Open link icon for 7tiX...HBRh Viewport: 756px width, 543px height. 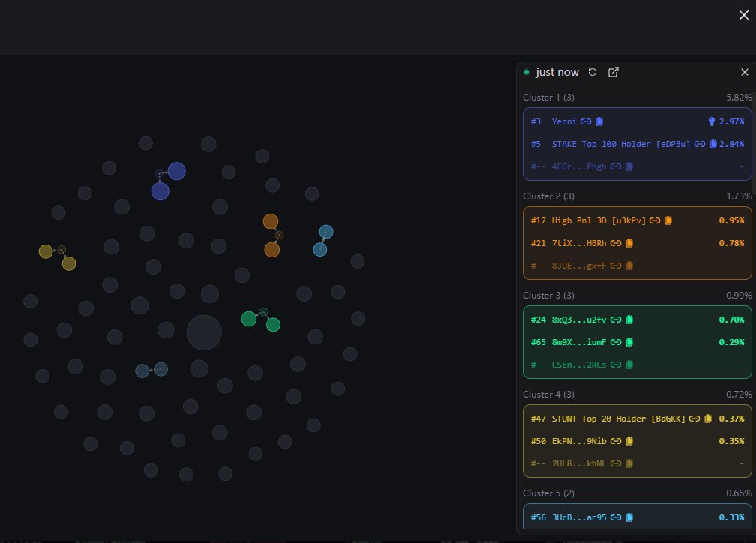[616, 243]
